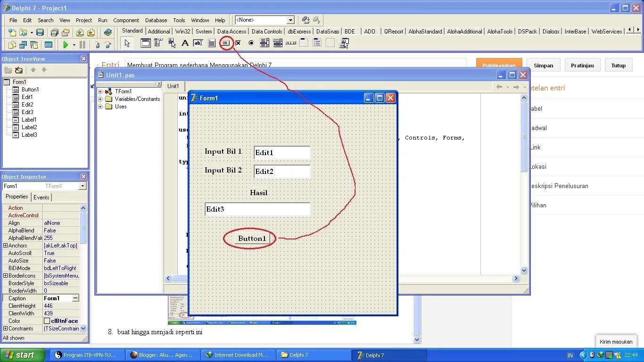Select the Label component (letter A) in the palette
Screen dimensions: 644x362
click(x=185, y=43)
